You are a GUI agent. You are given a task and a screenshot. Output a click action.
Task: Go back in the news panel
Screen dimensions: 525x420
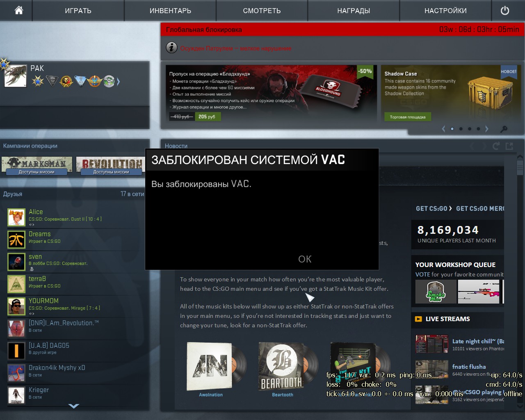[472, 146]
